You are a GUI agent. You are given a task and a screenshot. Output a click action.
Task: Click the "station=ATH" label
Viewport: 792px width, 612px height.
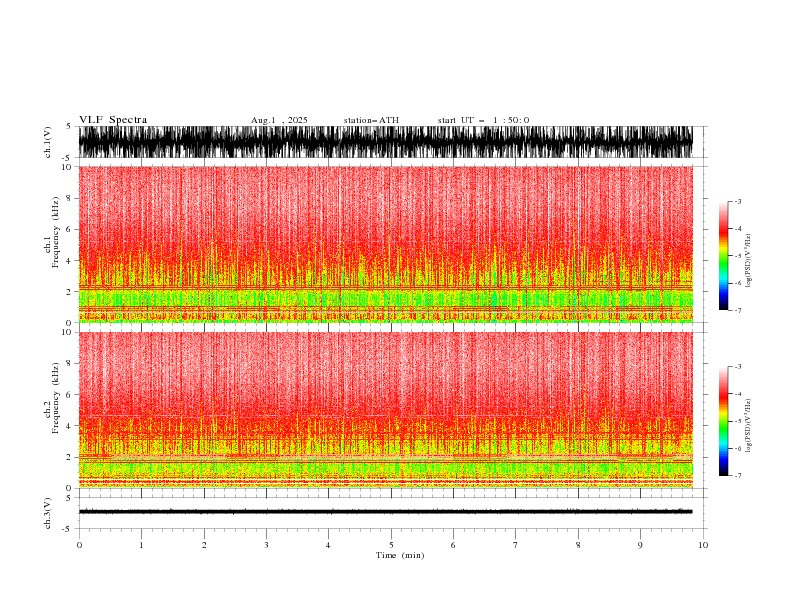[371, 120]
